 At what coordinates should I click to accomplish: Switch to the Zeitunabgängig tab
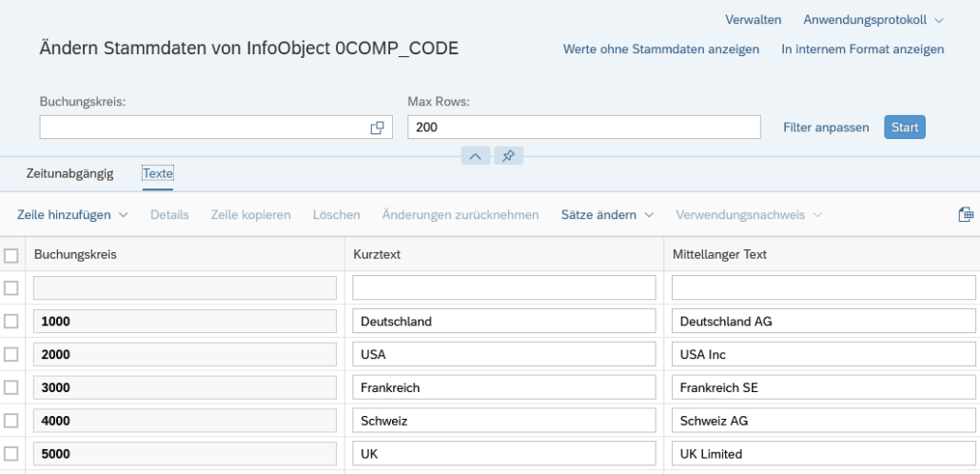(70, 173)
